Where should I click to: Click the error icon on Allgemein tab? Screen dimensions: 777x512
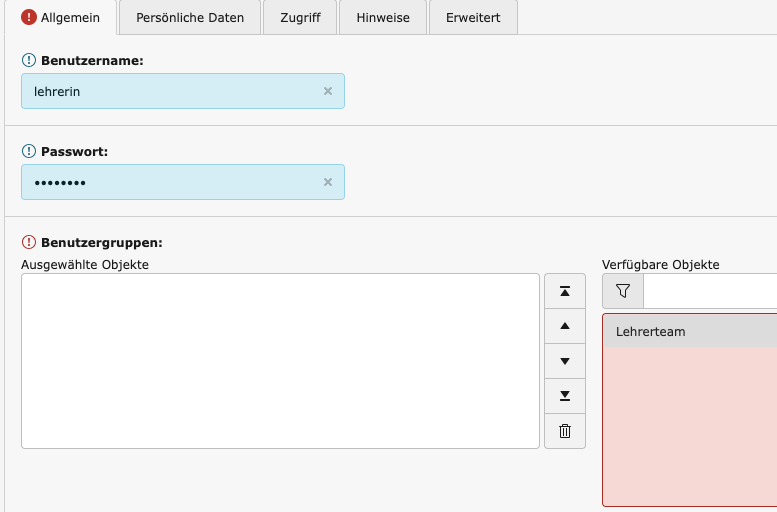coord(29,17)
